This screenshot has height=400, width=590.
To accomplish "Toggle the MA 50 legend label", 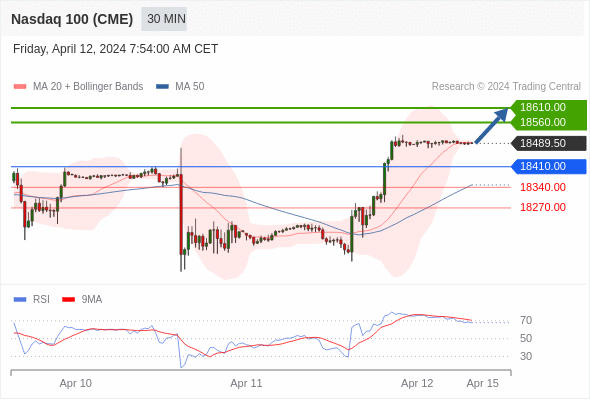I will 190,87.
